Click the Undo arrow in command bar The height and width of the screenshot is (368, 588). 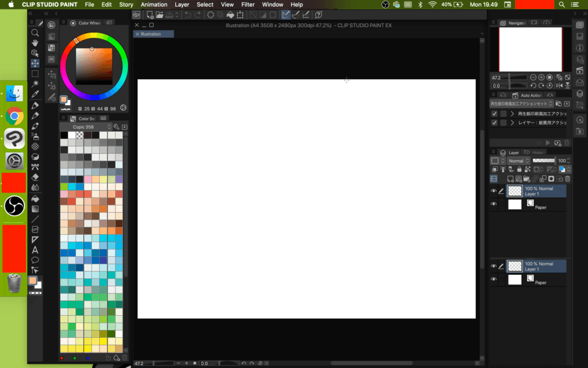click(188, 15)
